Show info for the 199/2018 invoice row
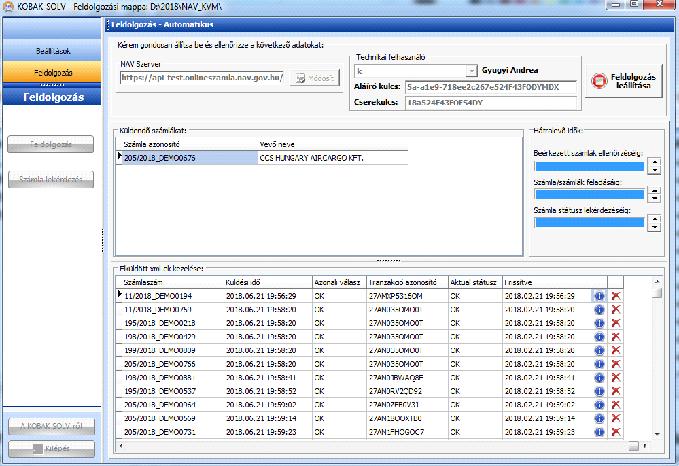Viewport: 679px width, 466px height. coord(599,350)
